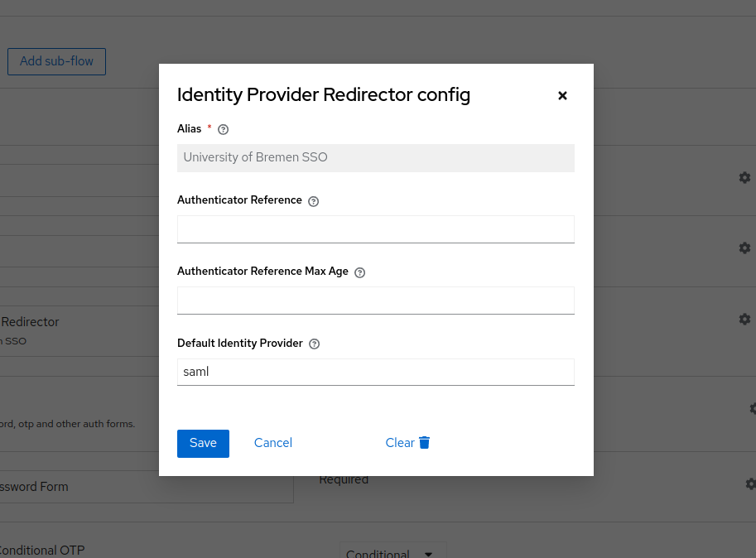Open the Authenticator Reference help tooltip
The height and width of the screenshot is (558, 756).
(x=313, y=201)
